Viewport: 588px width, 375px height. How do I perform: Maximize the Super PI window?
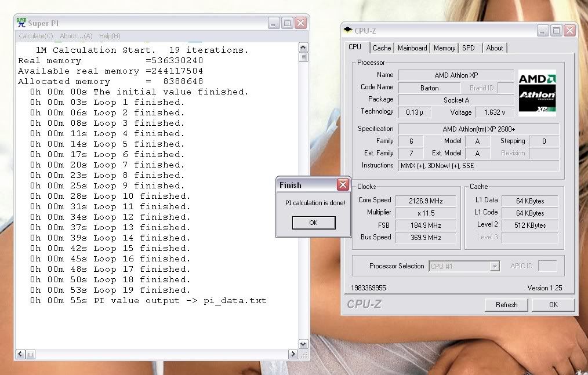(x=287, y=23)
